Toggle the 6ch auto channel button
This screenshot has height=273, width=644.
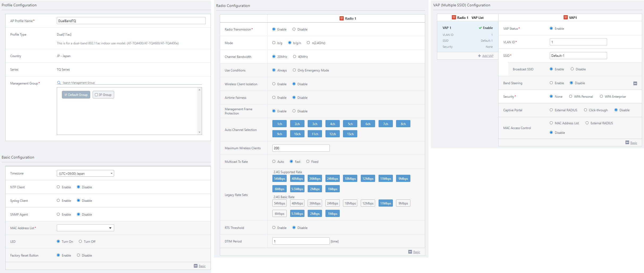point(368,124)
